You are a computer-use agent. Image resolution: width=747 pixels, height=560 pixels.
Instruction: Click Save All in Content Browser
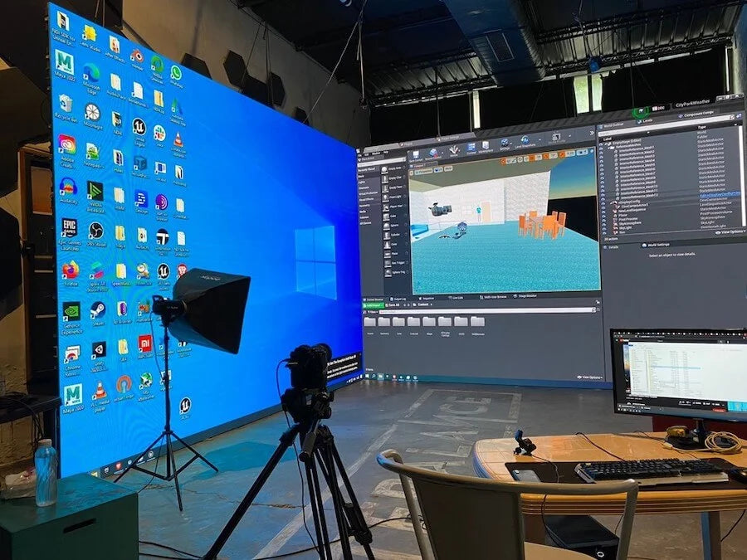pos(391,306)
